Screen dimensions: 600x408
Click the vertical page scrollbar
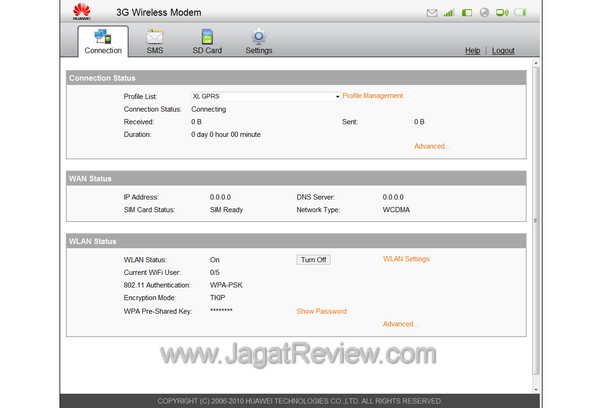(535, 220)
